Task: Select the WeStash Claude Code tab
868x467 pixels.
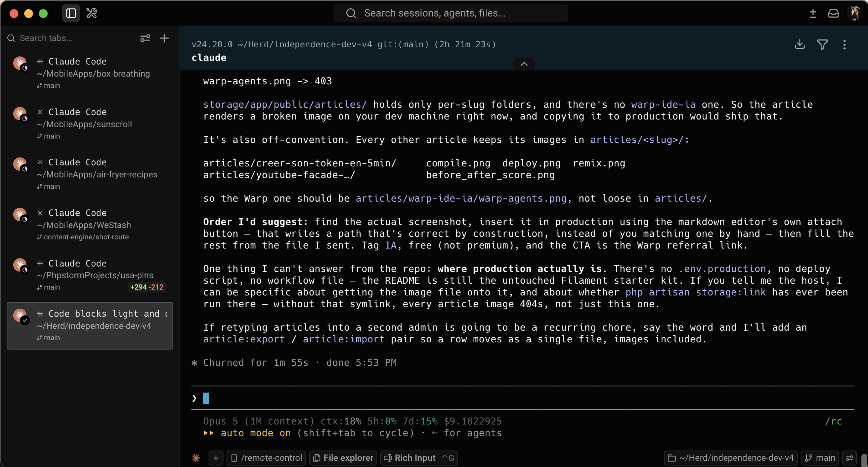Action: click(90, 224)
